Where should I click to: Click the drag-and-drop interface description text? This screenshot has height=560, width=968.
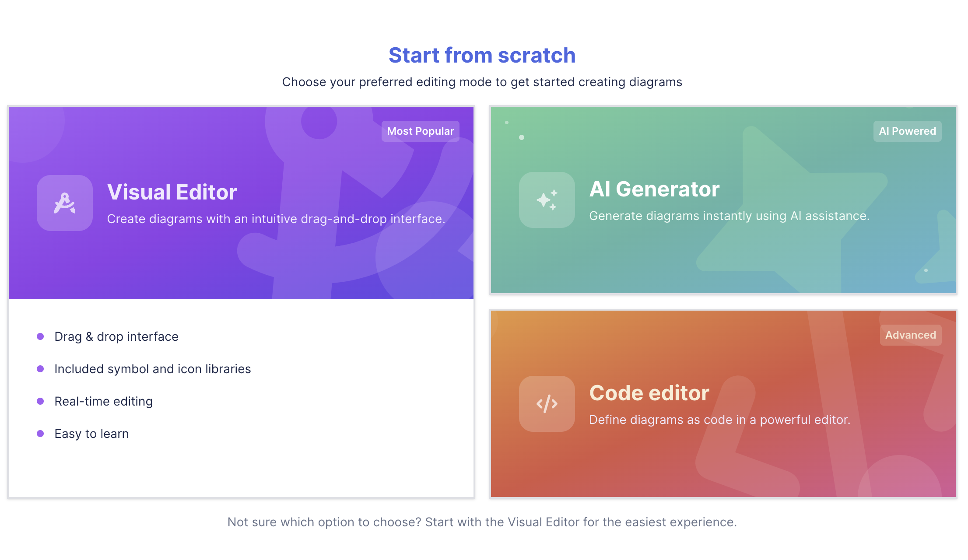pyautogui.click(x=276, y=219)
